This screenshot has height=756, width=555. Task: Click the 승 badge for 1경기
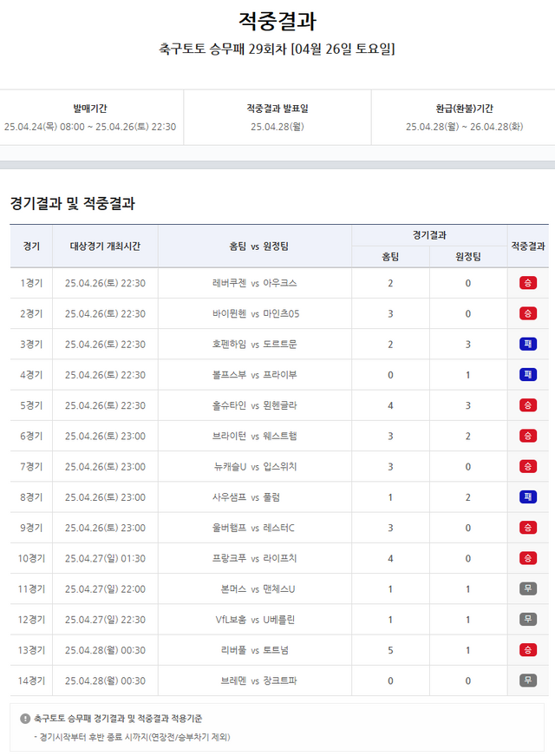pos(527,283)
